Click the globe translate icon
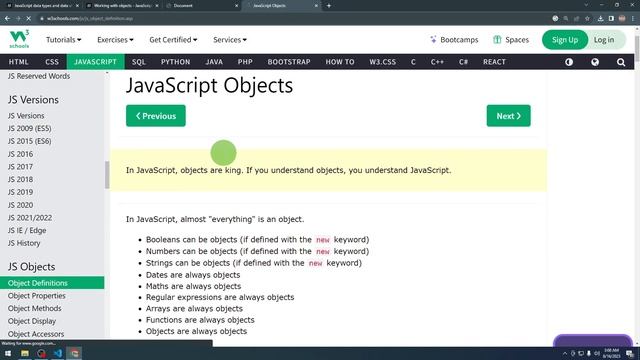This screenshot has width=640, height=360. 595,62
